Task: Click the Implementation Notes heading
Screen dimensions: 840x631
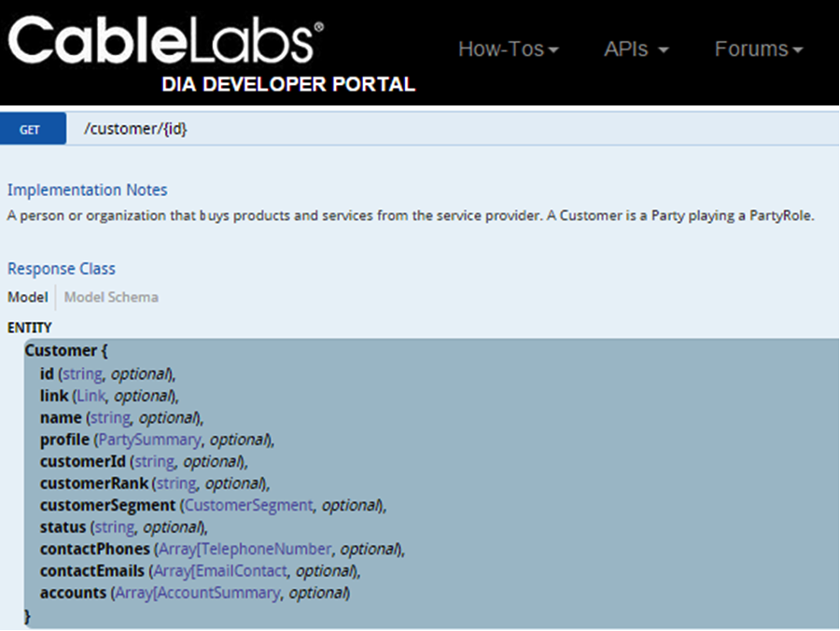Action: click(88, 189)
